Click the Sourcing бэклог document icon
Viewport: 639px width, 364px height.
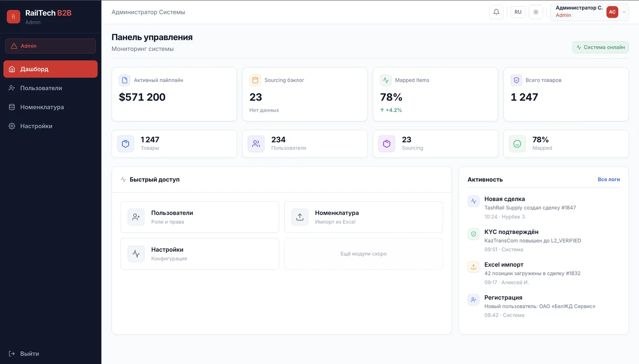pos(255,80)
